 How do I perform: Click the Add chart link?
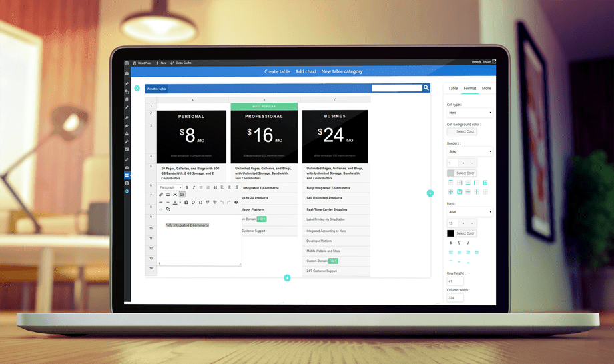click(306, 71)
